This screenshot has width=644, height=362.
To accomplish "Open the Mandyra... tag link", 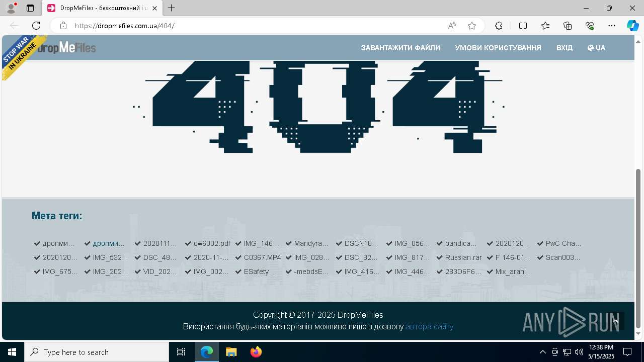I will [311, 243].
